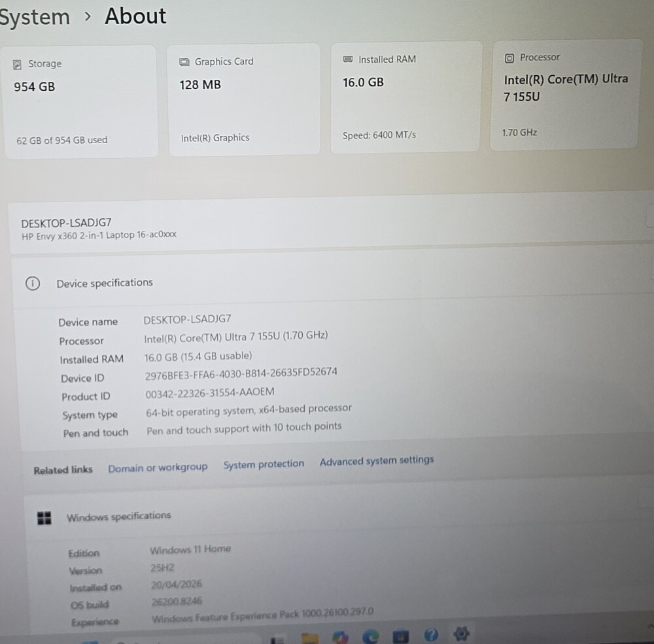Click the 'System type' row label
The height and width of the screenshot is (644, 654).
(x=90, y=415)
